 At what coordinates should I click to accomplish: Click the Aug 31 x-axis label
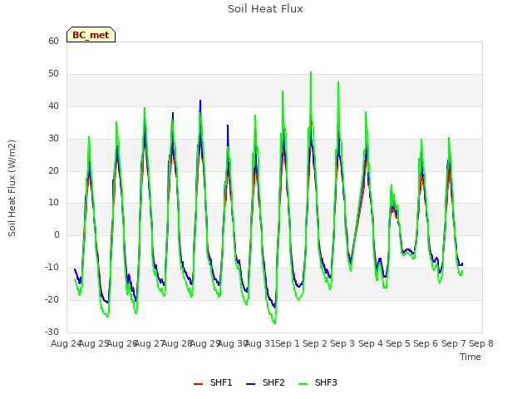click(260, 343)
